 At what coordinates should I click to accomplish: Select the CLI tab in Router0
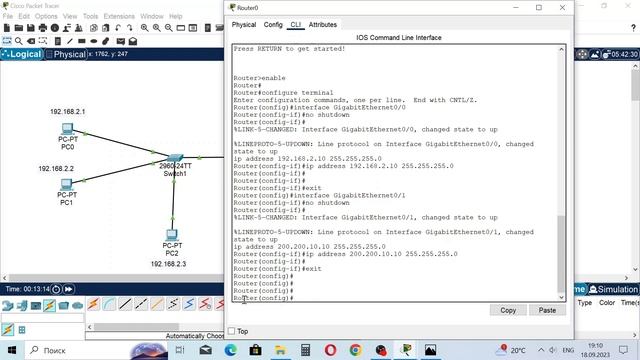click(x=296, y=24)
